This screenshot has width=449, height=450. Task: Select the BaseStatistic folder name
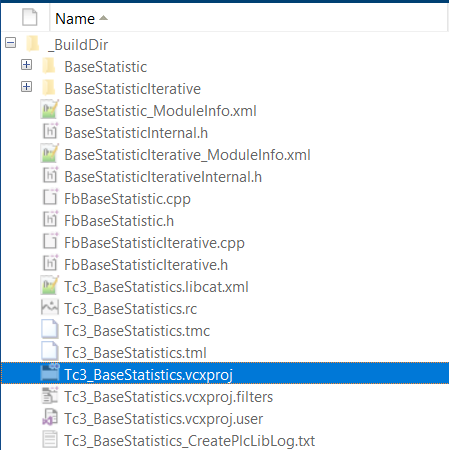coord(106,67)
